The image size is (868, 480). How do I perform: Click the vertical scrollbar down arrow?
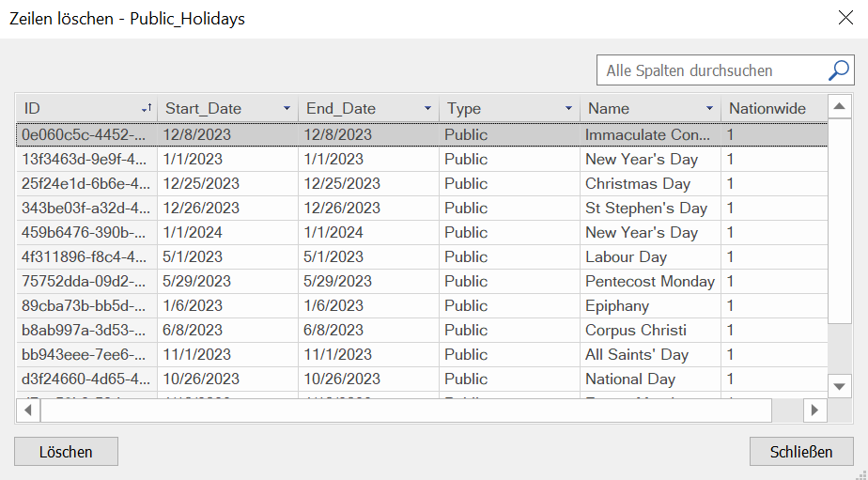point(840,386)
